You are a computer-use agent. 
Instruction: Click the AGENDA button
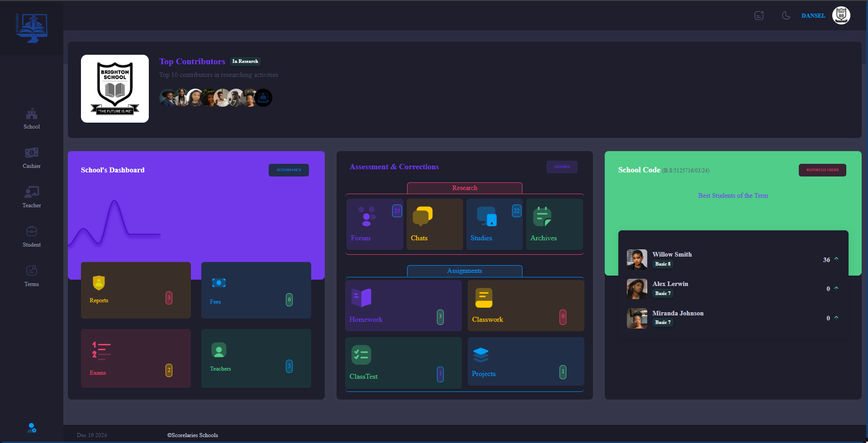(x=562, y=167)
